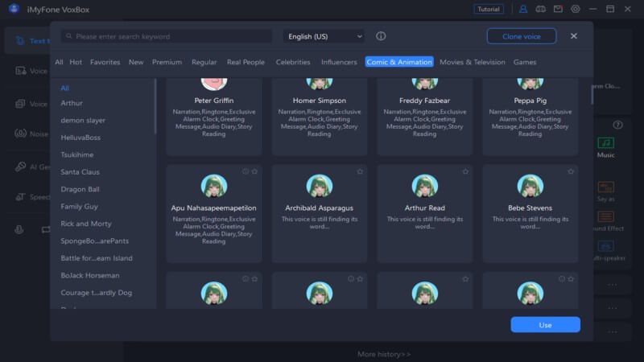This screenshot has width=644, height=362.
Task: Click the Clone voice button
Action: coord(522,36)
